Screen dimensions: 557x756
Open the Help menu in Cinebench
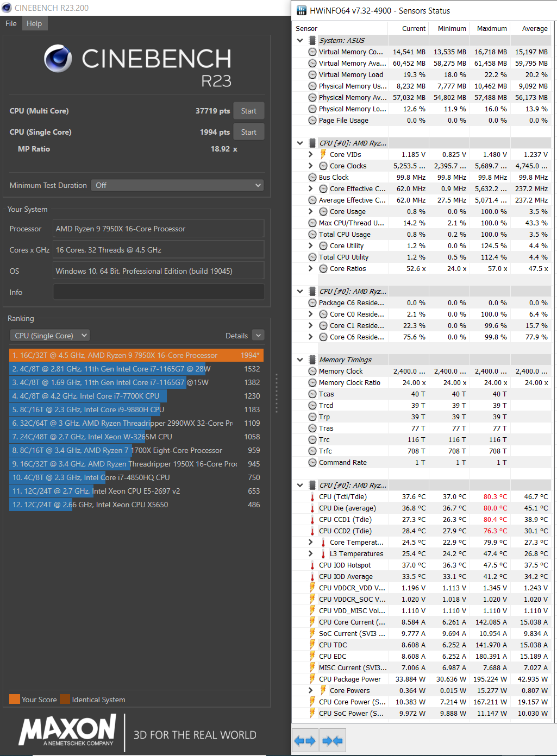coord(34,23)
